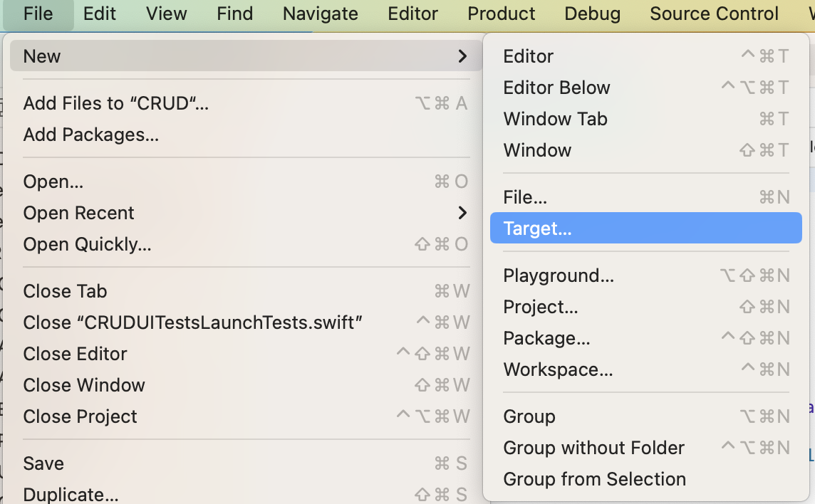This screenshot has height=504, width=815.
Task: Open the Edit menu
Action: click(x=99, y=14)
